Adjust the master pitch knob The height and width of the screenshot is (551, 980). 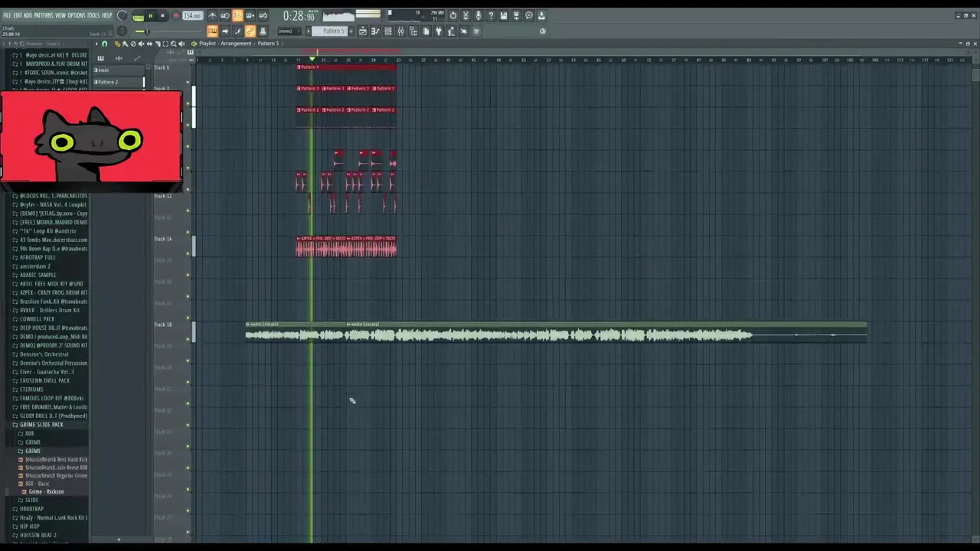(122, 31)
